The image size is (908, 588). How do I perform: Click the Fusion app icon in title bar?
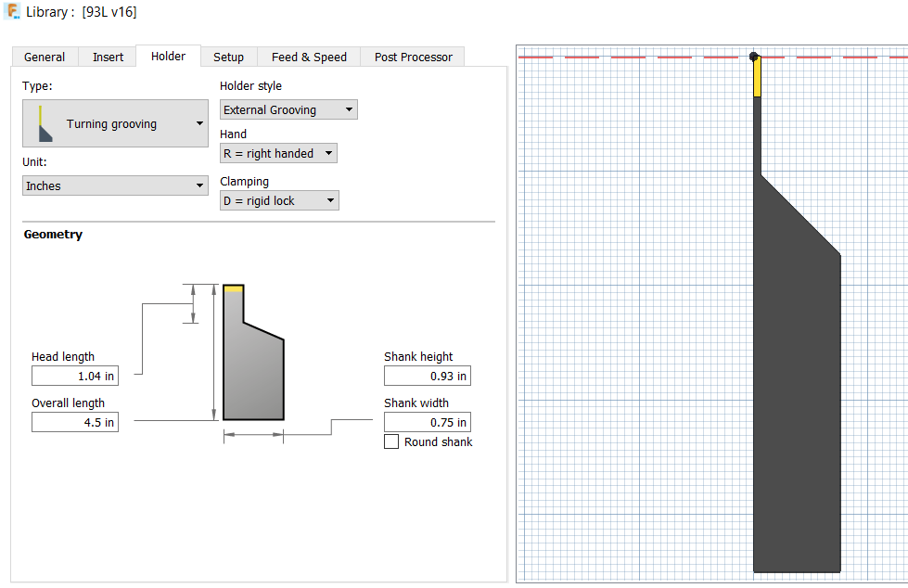[x=12, y=11]
